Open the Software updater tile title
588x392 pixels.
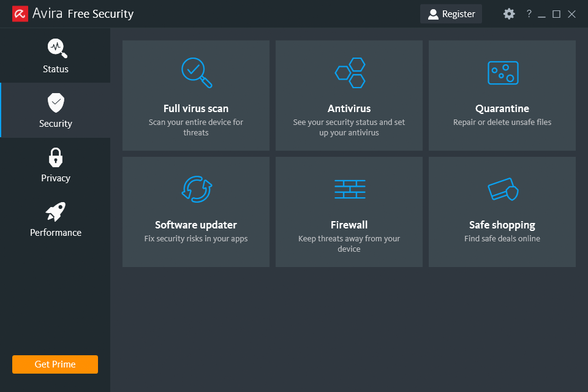196,225
